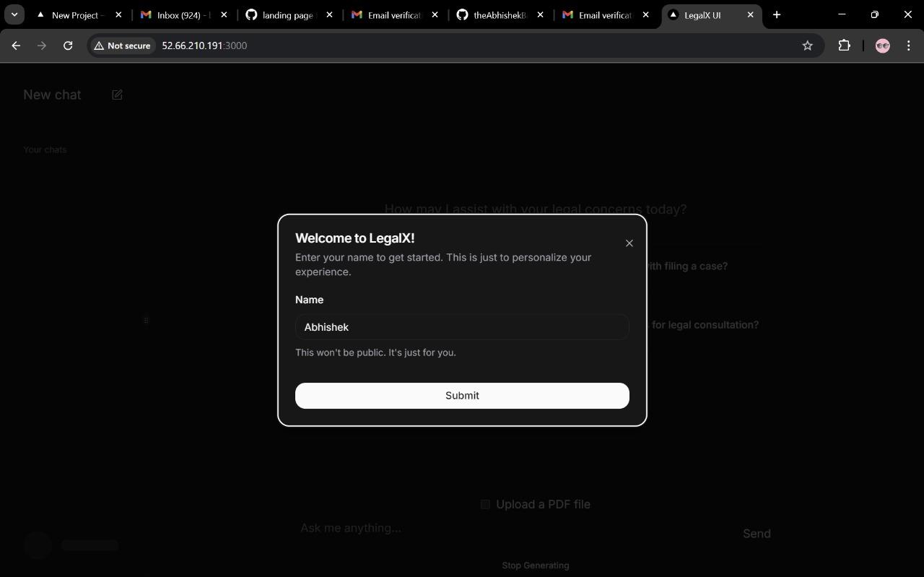Open the new chat compose icon

[117, 95]
